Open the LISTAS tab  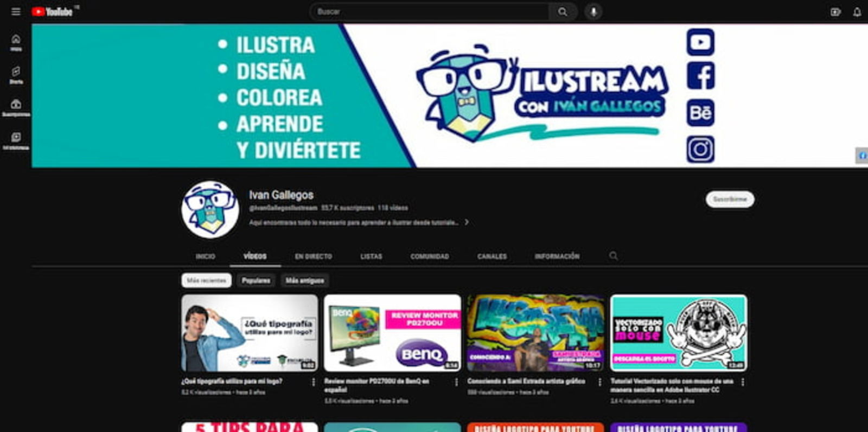[x=372, y=256]
